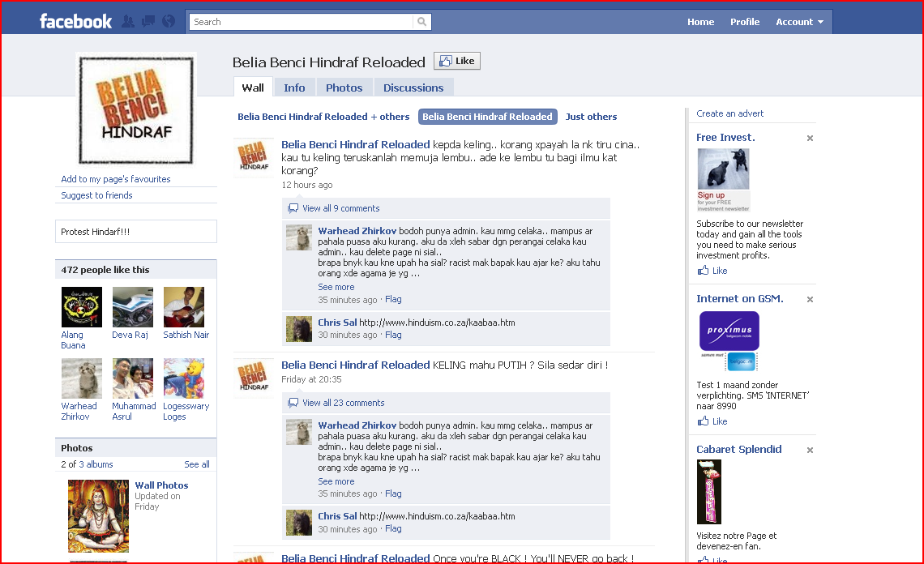Viewport: 924px width, 564px height.
Task: Switch to the Discussions tab
Action: 413,88
